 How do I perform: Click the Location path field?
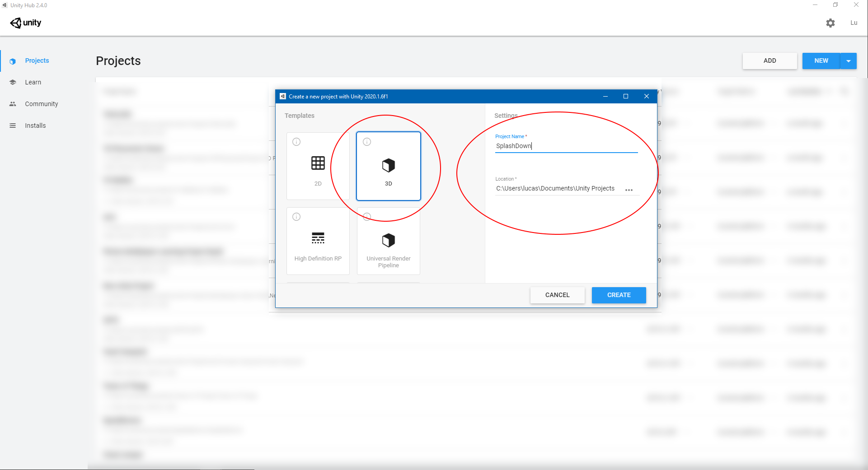pyautogui.click(x=555, y=189)
